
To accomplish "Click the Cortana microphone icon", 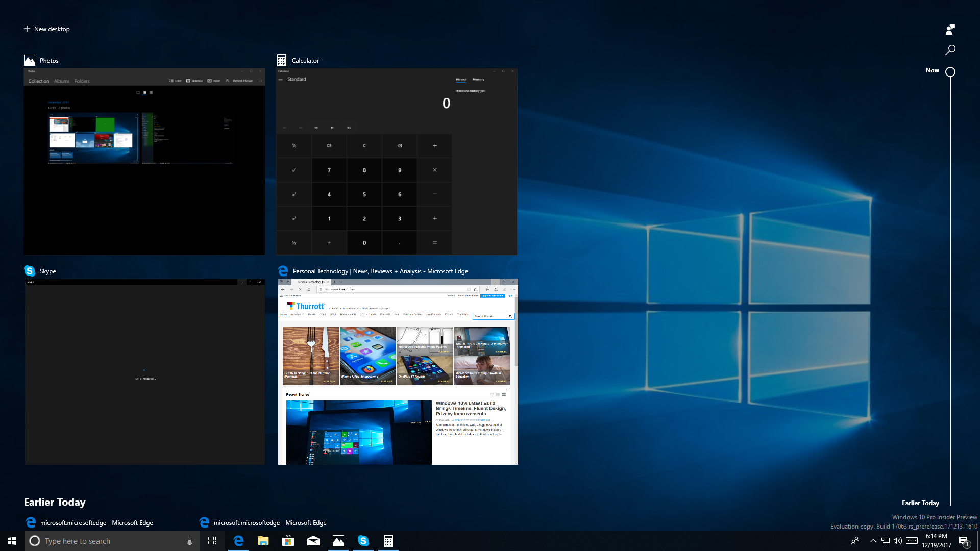I will [x=189, y=541].
